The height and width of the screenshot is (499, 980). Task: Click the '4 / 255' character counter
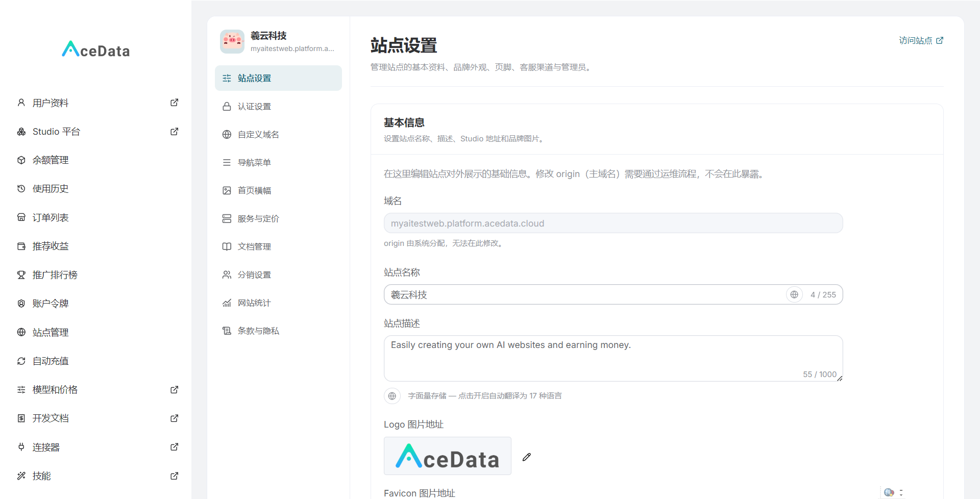tap(823, 294)
